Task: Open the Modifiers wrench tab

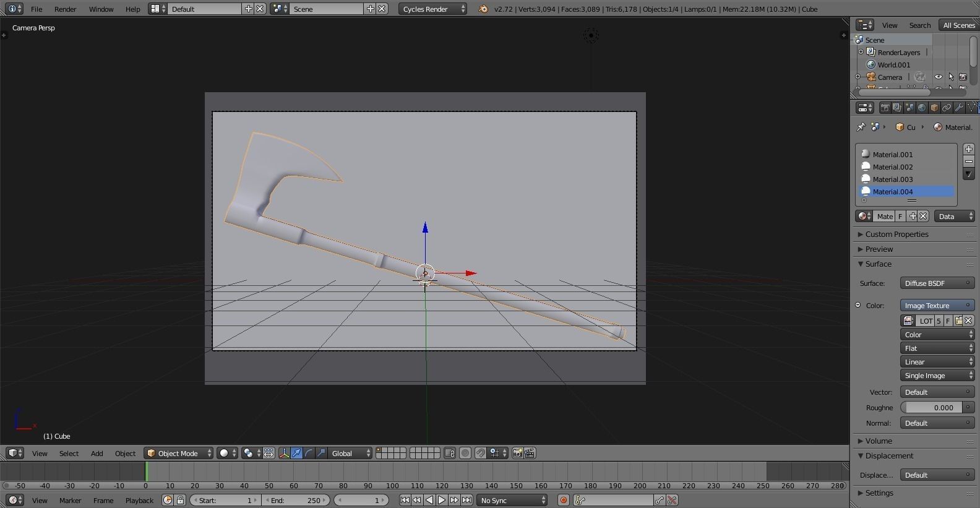Action: click(x=959, y=108)
